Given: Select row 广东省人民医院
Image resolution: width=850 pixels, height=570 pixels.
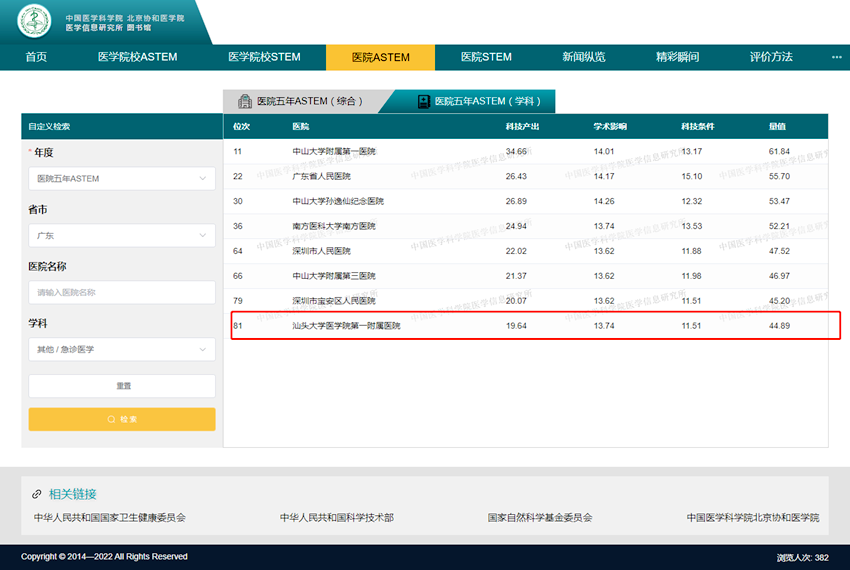Looking at the screenshot, I should [x=526, y=176].
